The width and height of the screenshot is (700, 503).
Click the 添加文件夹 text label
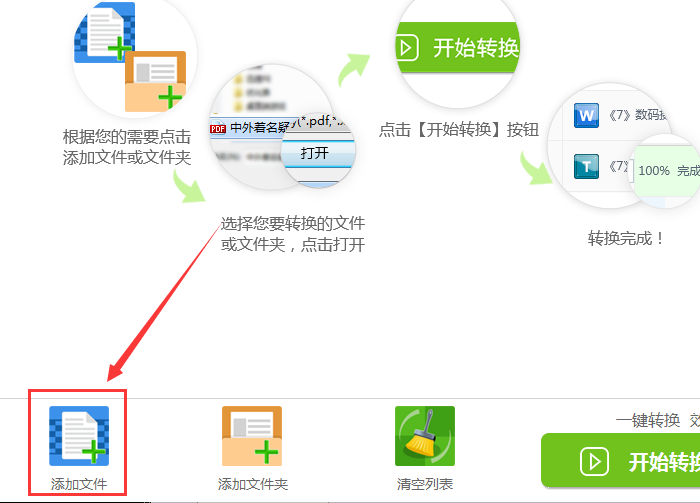tap(253, 484)
